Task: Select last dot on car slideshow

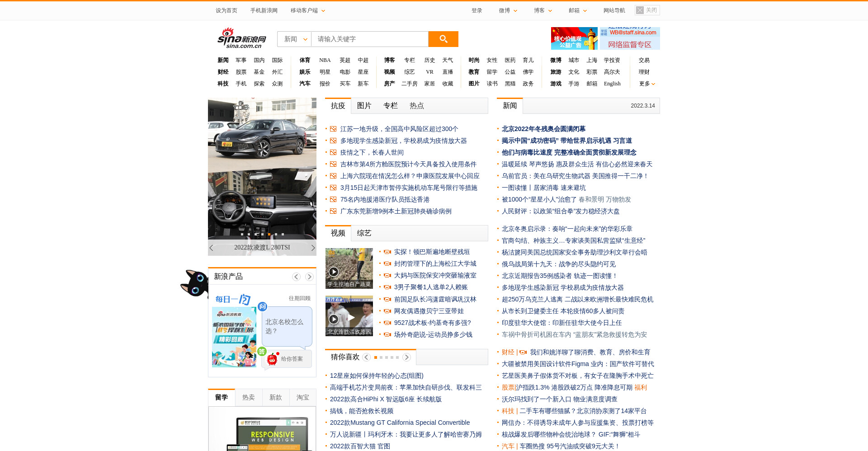Action: 283,234
